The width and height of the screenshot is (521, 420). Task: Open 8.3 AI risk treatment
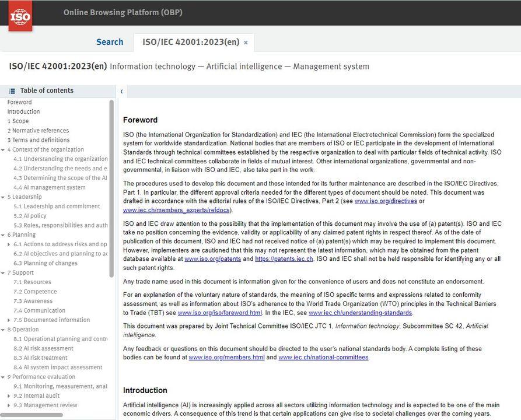point(40,358)
